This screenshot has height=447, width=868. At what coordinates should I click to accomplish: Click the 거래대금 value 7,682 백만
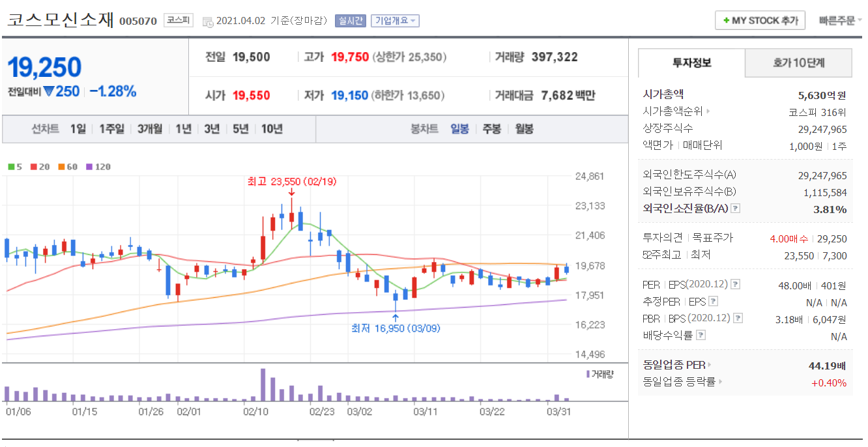(568, 96)
